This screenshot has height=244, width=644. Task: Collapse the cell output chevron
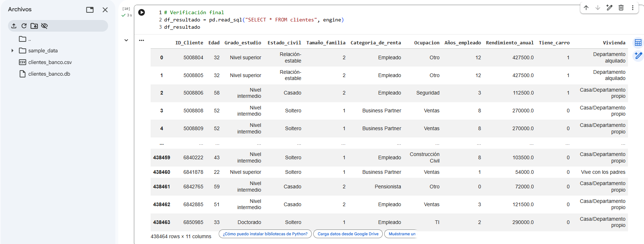coord(126,40)
